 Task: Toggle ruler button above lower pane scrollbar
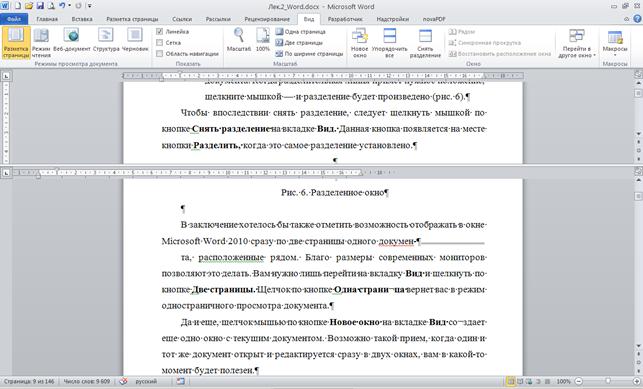click(x=638, y=172)
